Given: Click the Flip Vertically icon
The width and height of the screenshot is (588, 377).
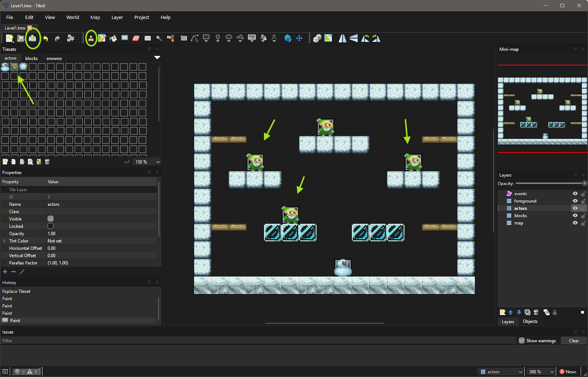Looking at the screenshot, I should 354,38.
